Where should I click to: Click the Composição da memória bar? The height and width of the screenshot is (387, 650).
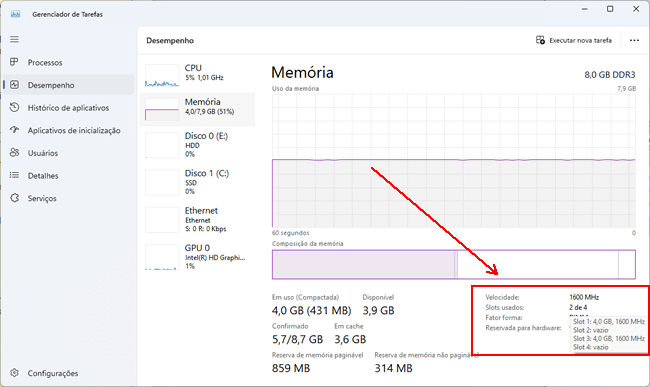(x=454, y=264)
